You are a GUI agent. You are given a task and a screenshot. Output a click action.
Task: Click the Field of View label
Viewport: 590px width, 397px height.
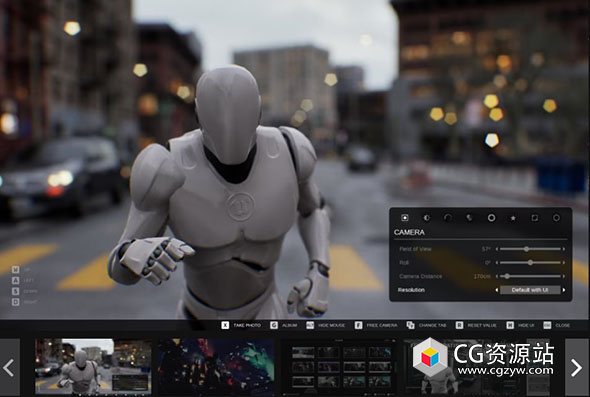point(415,249)
